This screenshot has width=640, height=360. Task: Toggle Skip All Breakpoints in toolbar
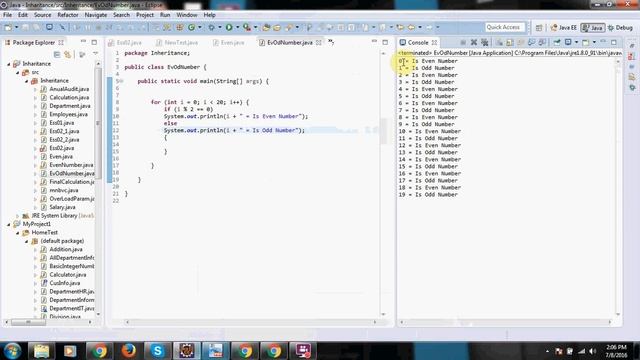(62, 27)
